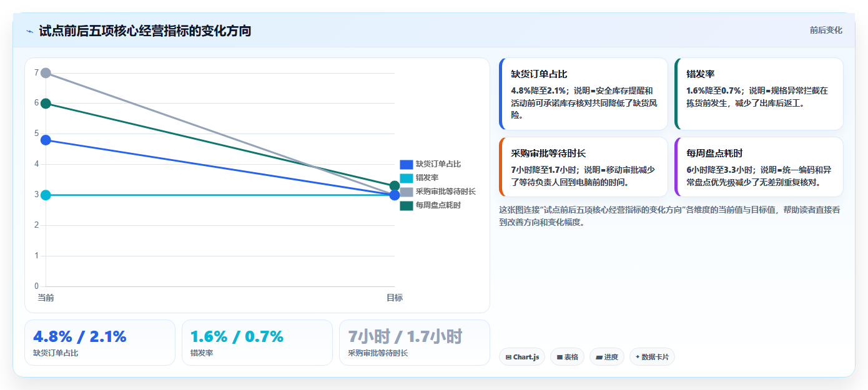This screenshot has height=390, width=868.
Task: Click gray data point at value 7
Action: pos(46,73)
